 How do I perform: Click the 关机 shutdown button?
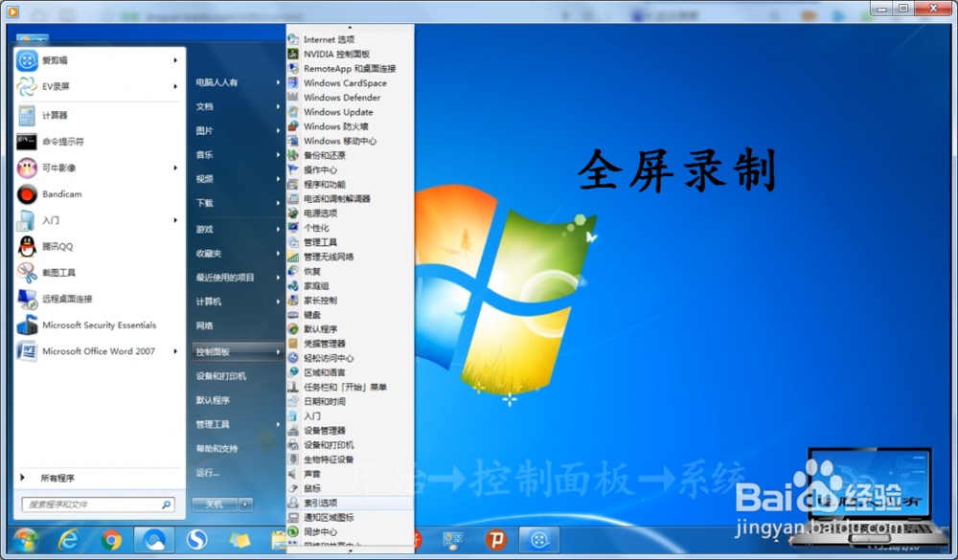pos(215,504)
